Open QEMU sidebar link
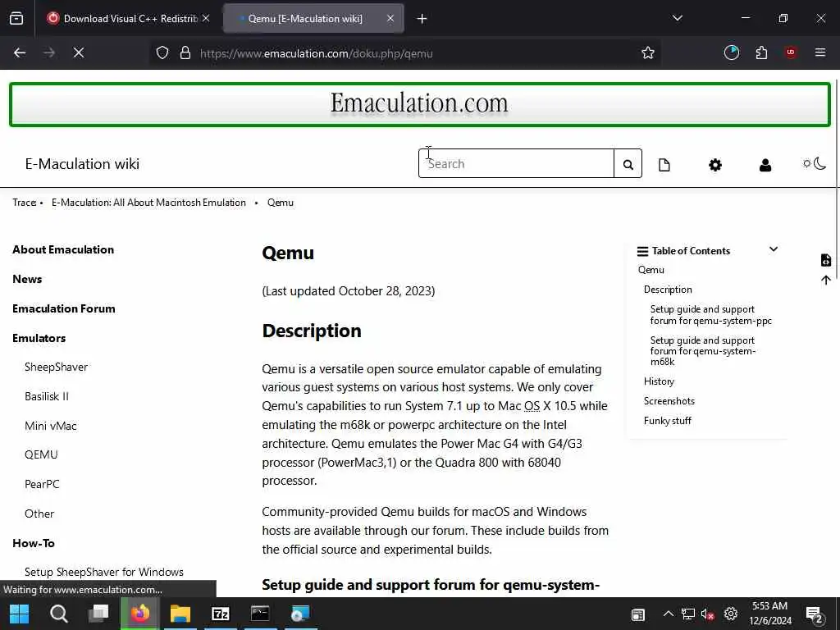The image size is (840, 630). [x=41, y=454]
